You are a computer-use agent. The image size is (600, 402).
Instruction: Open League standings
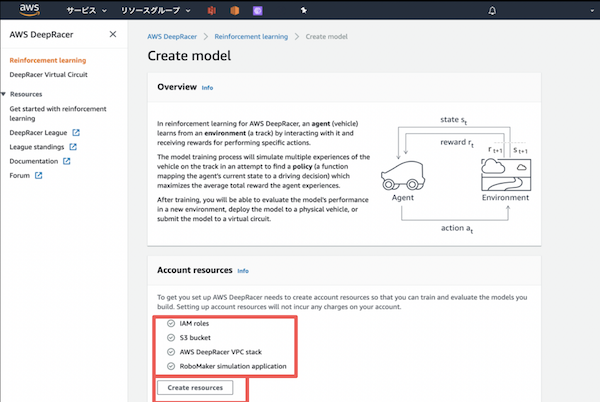[37, 147]
